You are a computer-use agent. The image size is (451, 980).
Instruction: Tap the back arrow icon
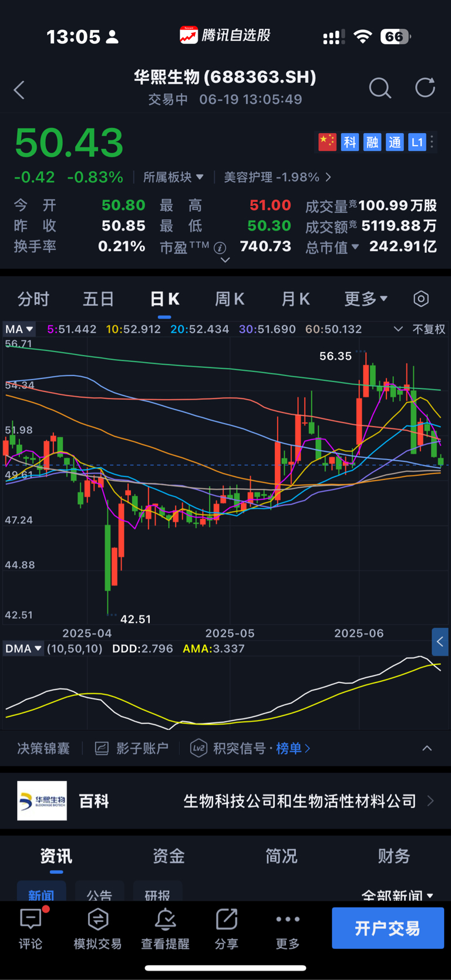[x=19, y=90]
